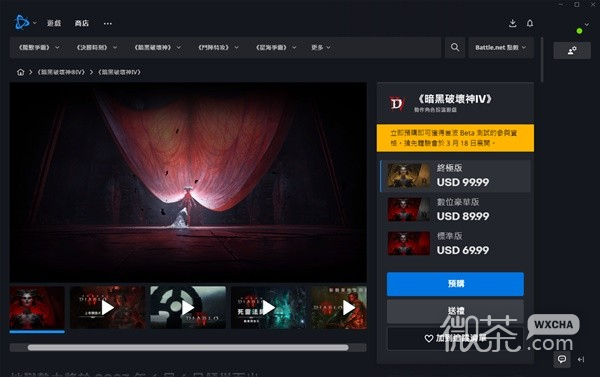Expand the Battle.net 點數 dropdown
This screenshot has height=377, width=600.
pyautogui.click(x=501, y=47)
